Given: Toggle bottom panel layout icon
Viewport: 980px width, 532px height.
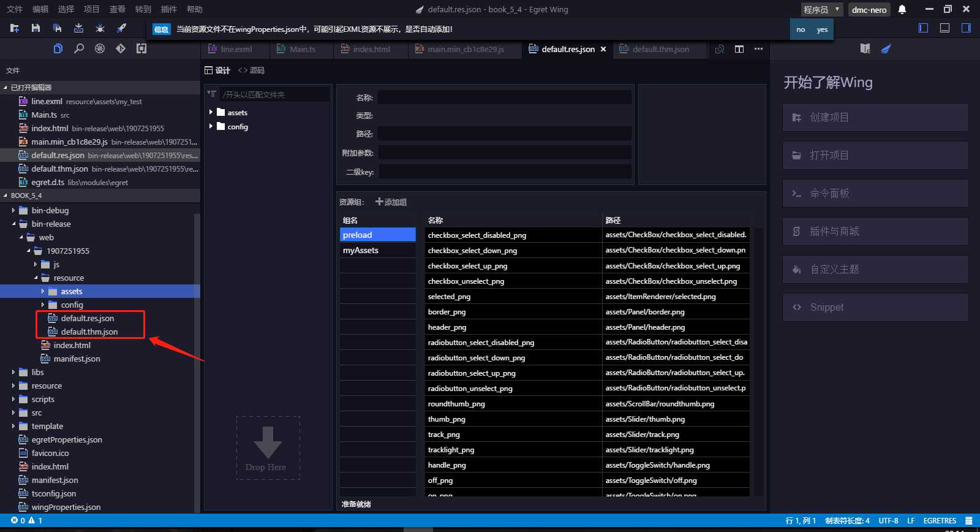Looking at the screenshot, I should click(945, 28).
